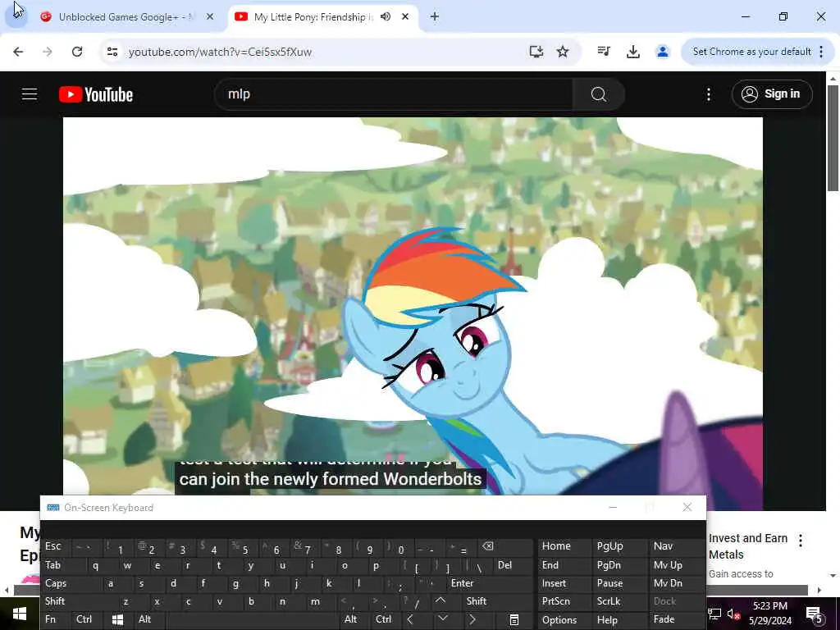This screenshot has height=630, width=840.
Task: Click the down arrow key on keyboard
Action: coord(442,619)
